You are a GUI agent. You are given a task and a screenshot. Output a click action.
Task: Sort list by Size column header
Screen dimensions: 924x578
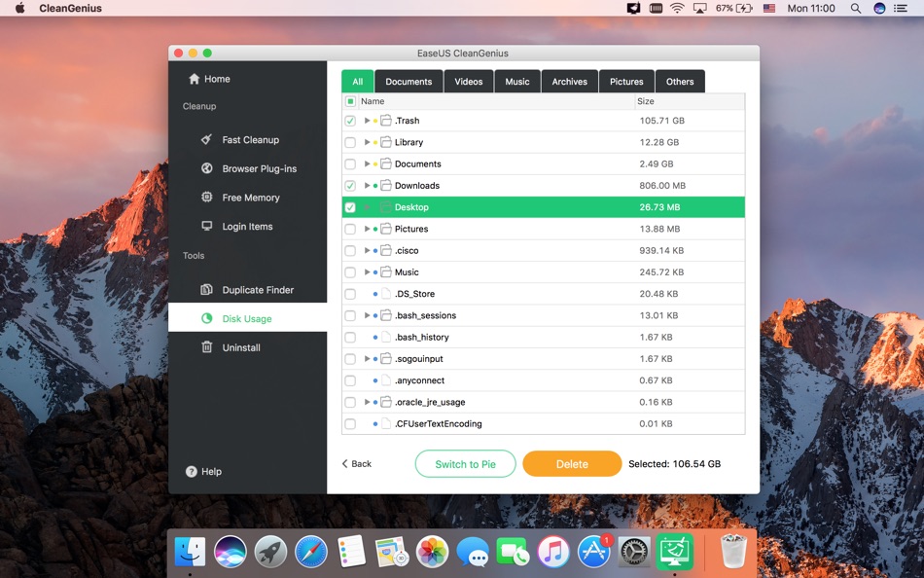(690, 101)
